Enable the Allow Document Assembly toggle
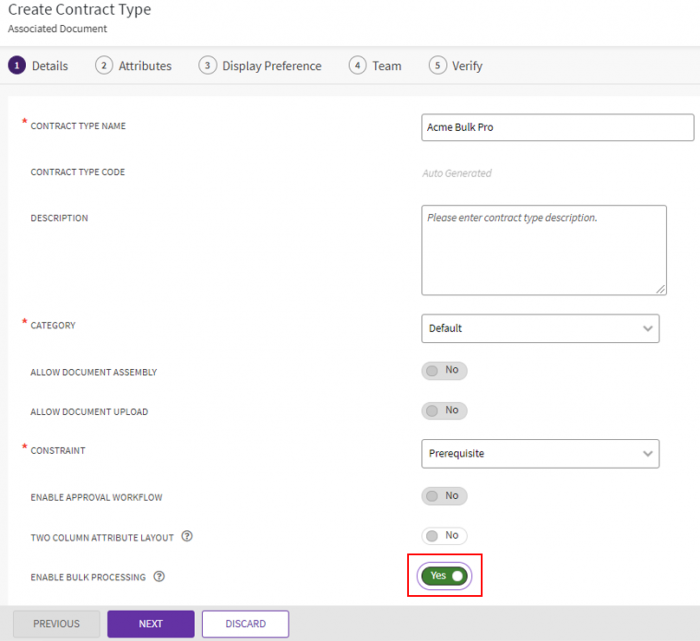Screen dimensions: 700x641 coord(444,371)
